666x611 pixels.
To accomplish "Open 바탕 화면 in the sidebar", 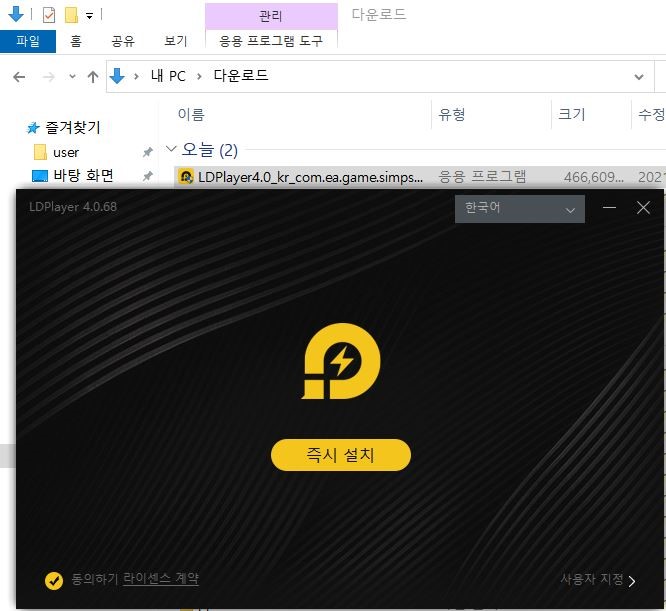I will pos(83,175).
